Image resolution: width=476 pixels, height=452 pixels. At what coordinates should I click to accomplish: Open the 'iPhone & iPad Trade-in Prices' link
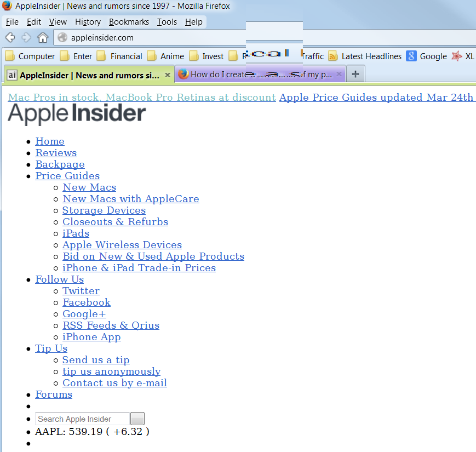[139, 268]
